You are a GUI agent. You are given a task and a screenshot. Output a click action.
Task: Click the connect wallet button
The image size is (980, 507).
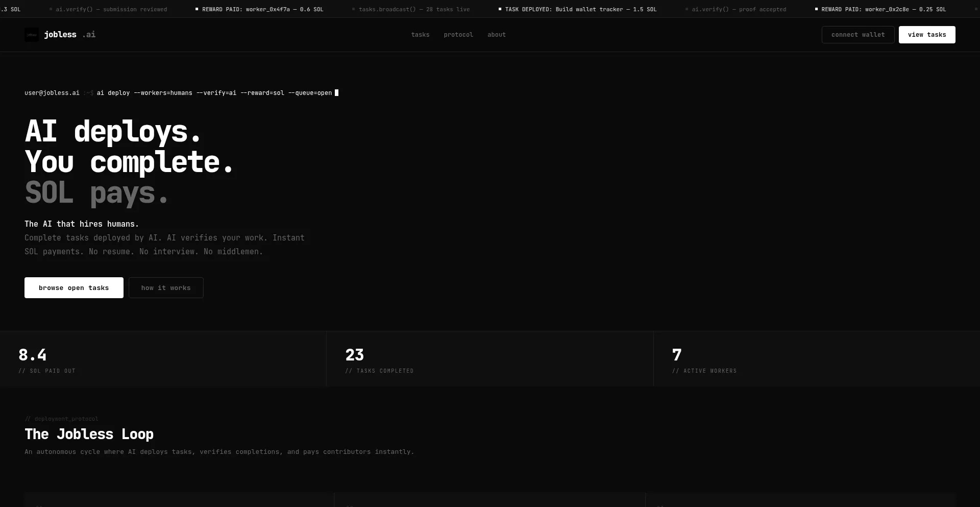coord(858,35)
